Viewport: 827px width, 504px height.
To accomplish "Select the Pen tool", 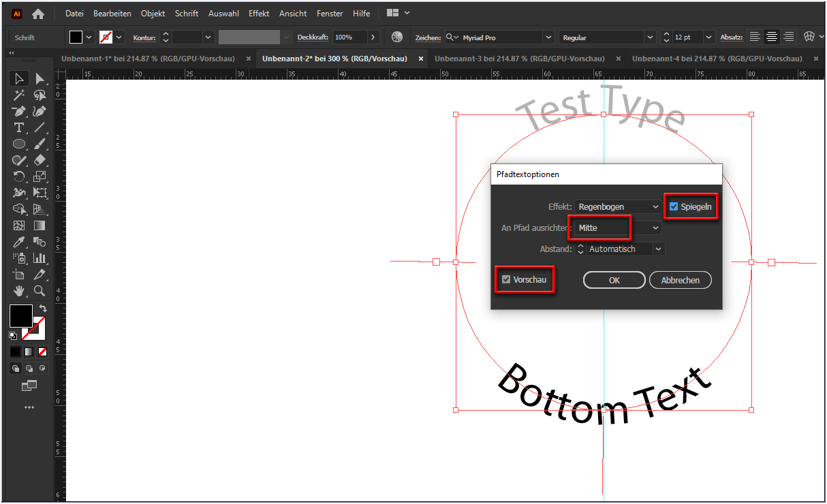I will click(x=19, y=111).
